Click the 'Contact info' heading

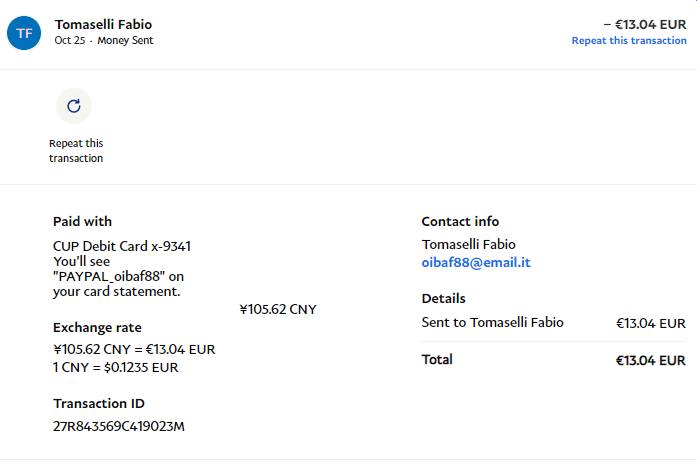point(460,221)
